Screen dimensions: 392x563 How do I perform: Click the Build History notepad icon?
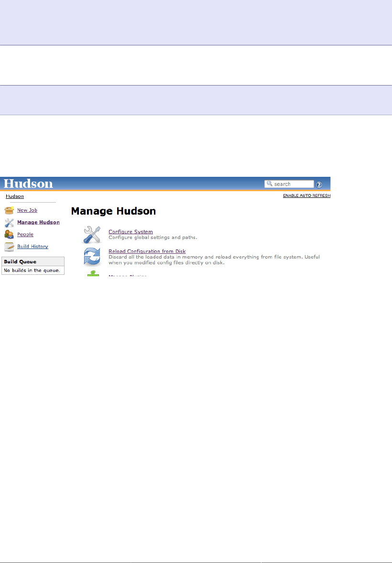[9, 247]
